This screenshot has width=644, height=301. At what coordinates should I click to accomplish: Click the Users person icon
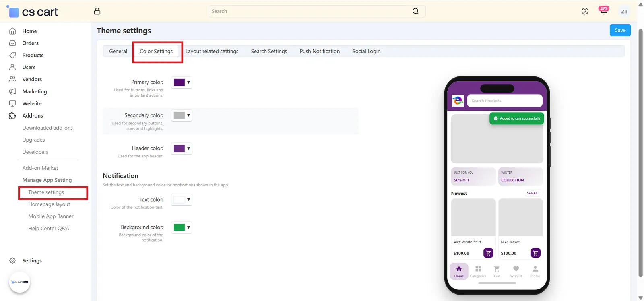point(12,67)
